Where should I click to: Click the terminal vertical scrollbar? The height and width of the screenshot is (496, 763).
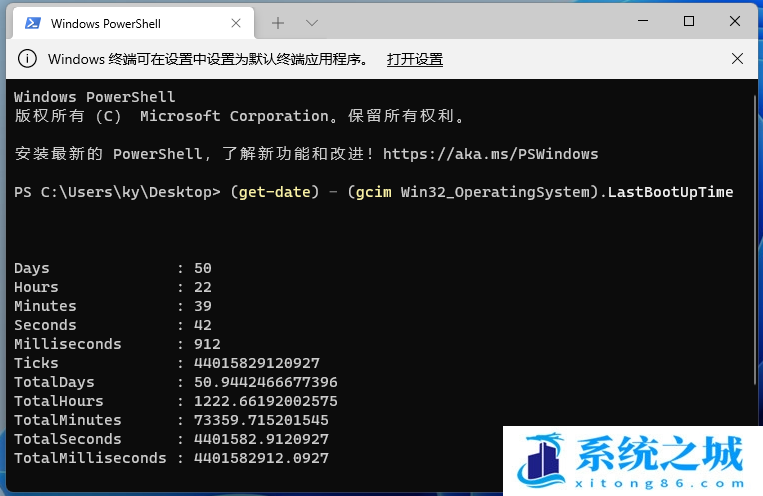(x=756, y=280)
